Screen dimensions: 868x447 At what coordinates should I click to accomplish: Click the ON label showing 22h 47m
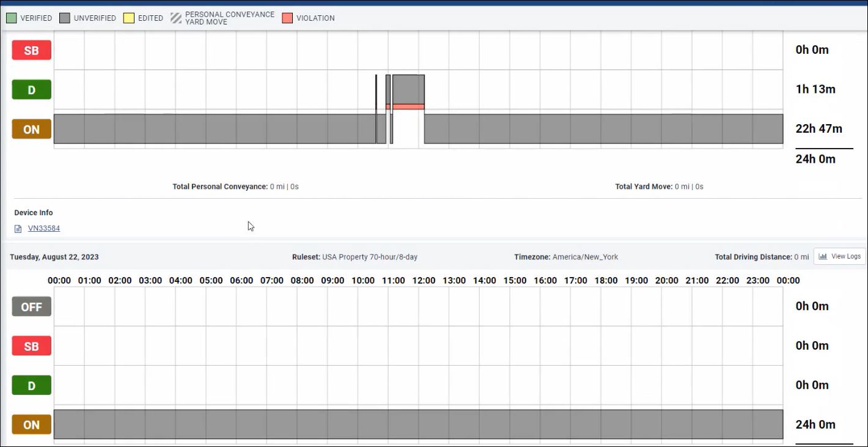click(31, 130)
